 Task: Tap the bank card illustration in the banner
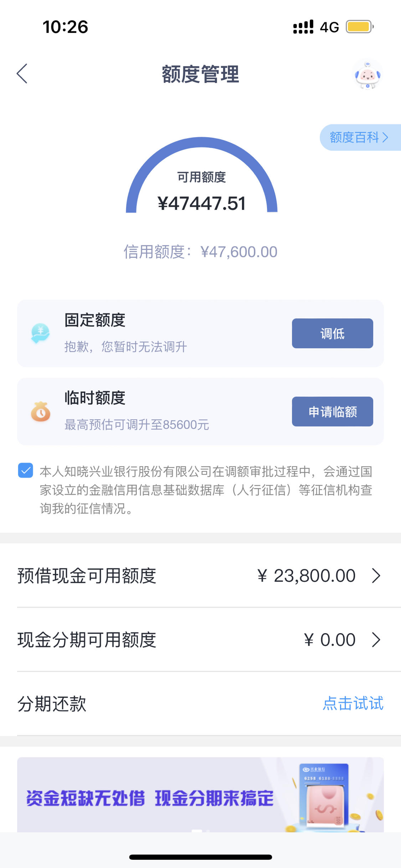tap(324, 794)
